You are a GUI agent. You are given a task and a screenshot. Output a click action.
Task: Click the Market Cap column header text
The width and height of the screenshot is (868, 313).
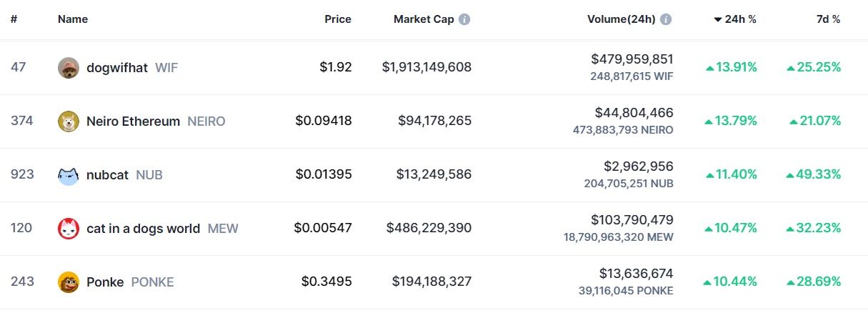tap(424, 19)
